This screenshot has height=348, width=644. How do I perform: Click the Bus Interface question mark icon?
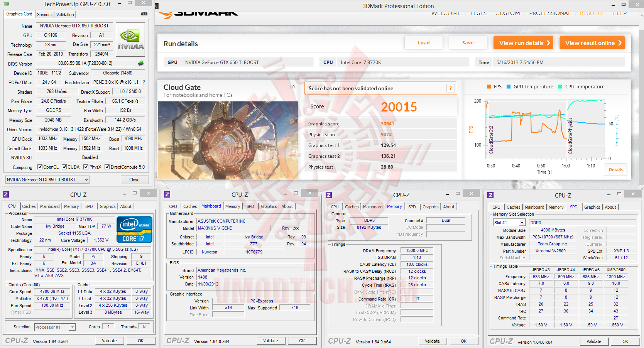[144, 82]
